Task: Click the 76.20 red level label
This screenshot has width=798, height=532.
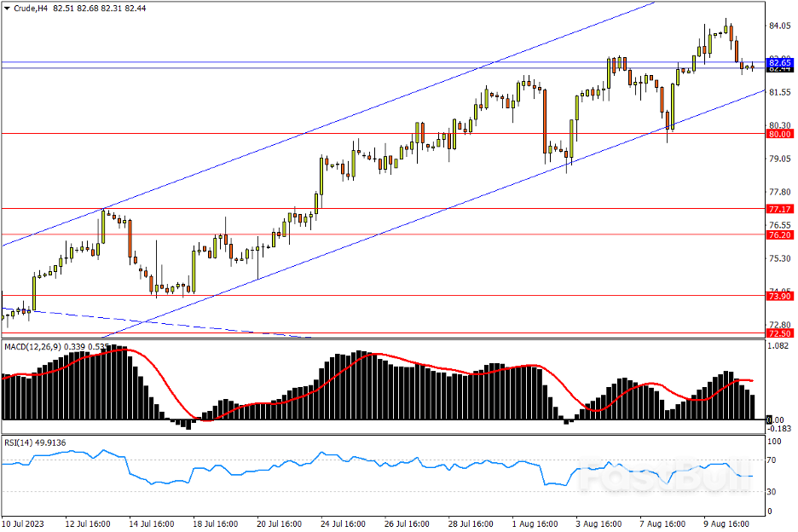Action: click(779, 234)
